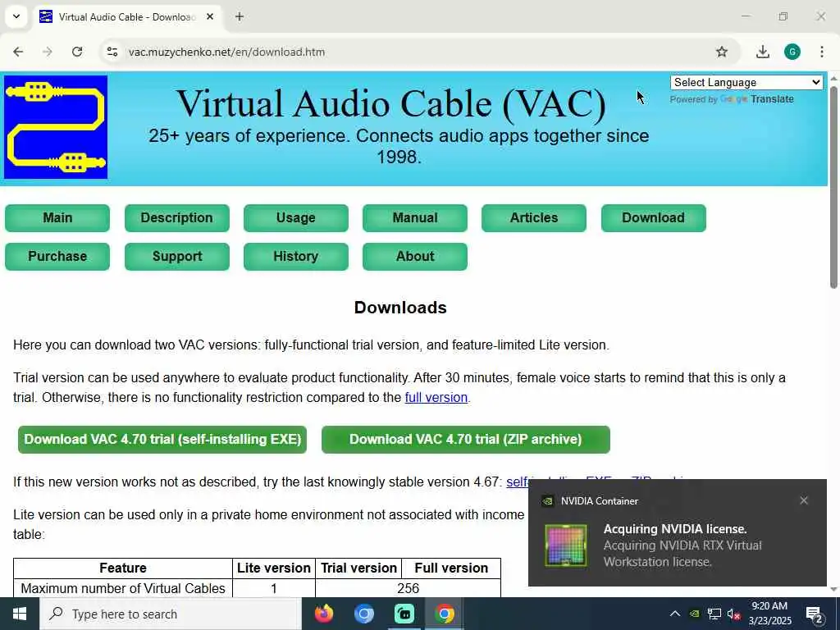This screenshot has width=840, height=630.
Task: Open the Google profile avatar G
Action: [x=792, y=52]
